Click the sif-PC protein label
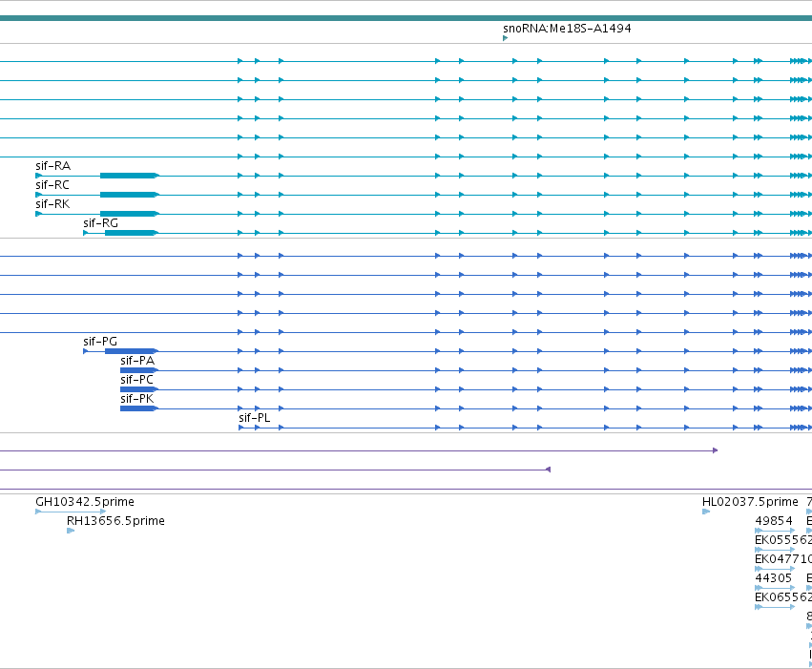The image size is (812, 669). (x=136, y=380)
